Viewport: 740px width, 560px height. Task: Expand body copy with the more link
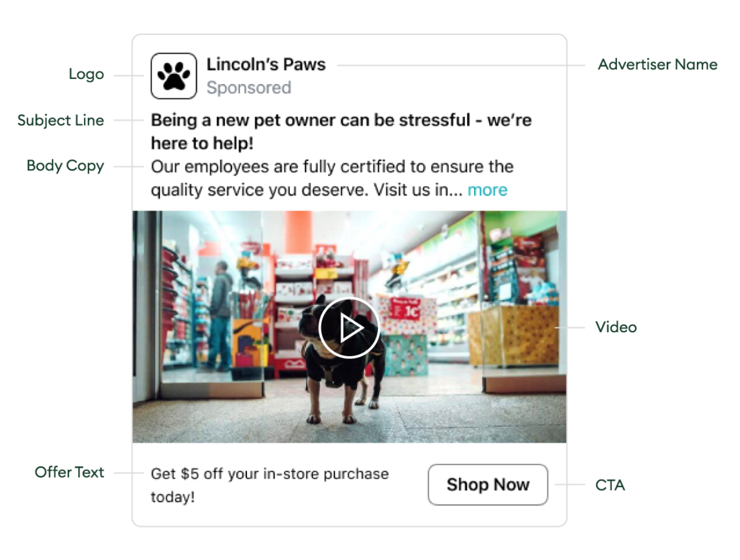[x=487, y=190]
